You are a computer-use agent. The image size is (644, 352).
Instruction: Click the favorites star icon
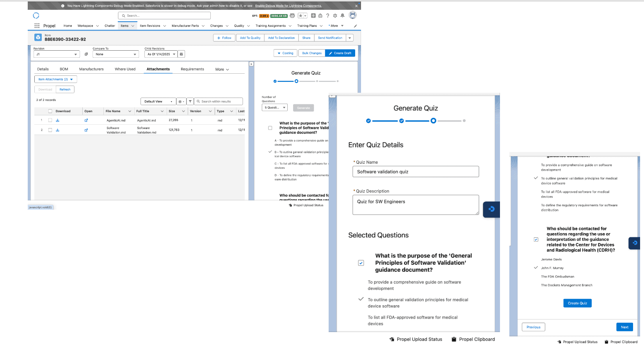[301, 16]
